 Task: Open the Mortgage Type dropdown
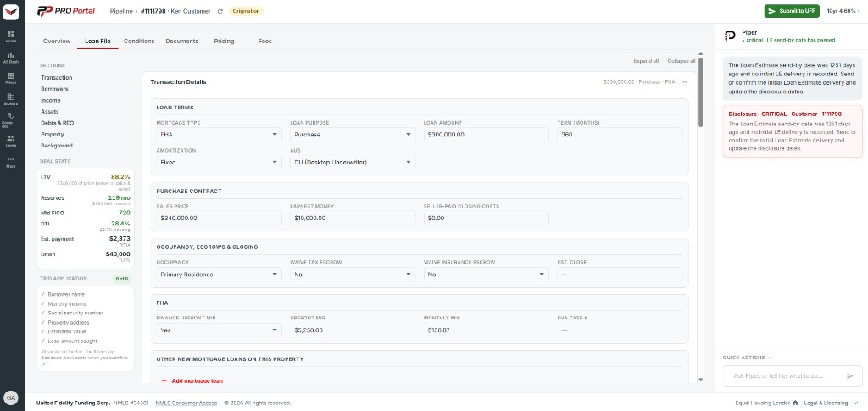(219, 135)
